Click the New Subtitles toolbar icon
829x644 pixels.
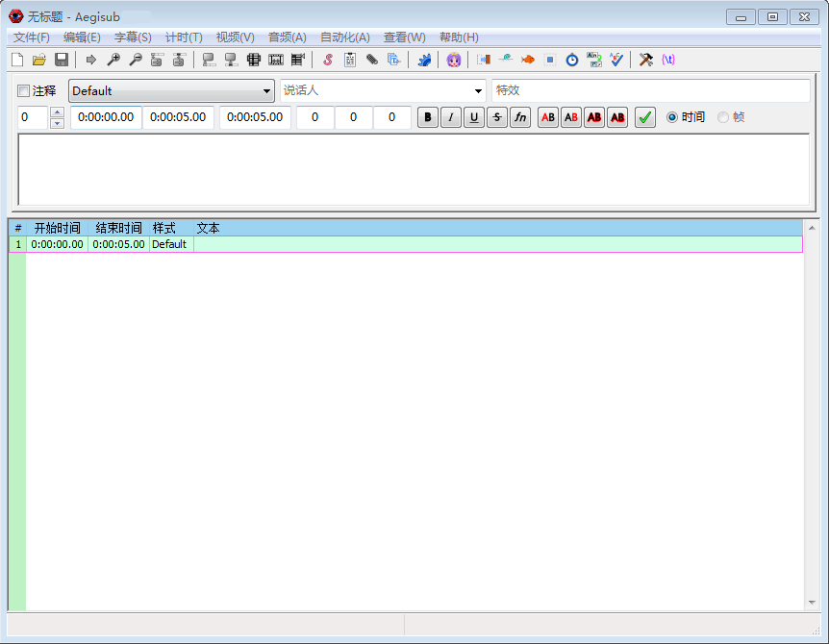17,60
